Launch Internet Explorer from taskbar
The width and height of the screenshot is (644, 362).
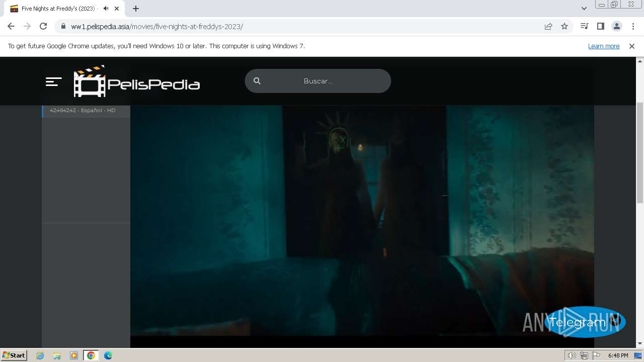click(40, 355)
